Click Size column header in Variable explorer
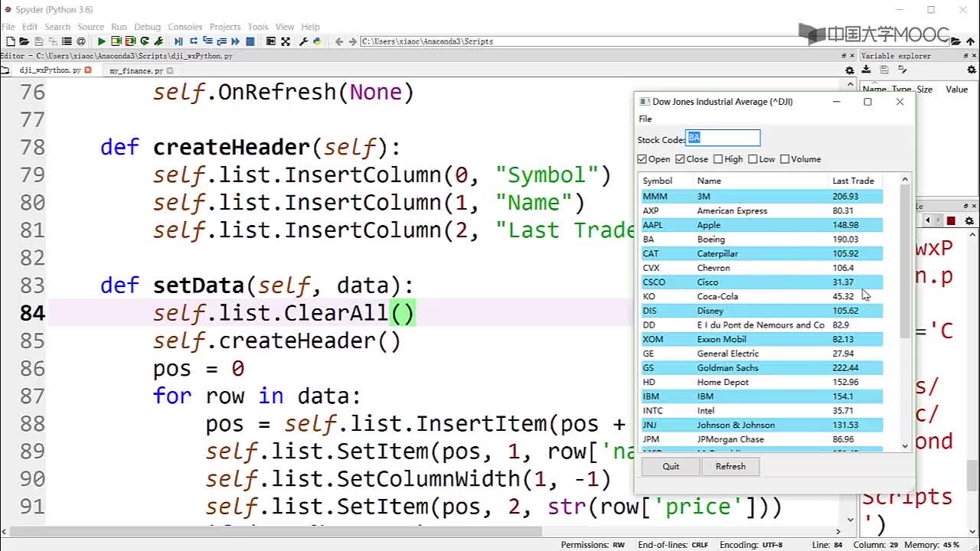The image size is (980, 551). tap(925, 90)
